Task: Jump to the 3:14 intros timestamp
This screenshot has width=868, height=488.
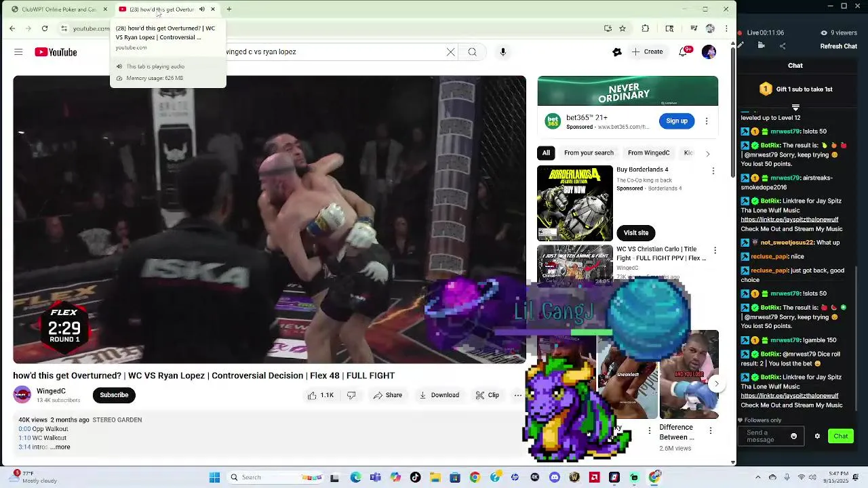Action: 24,447
